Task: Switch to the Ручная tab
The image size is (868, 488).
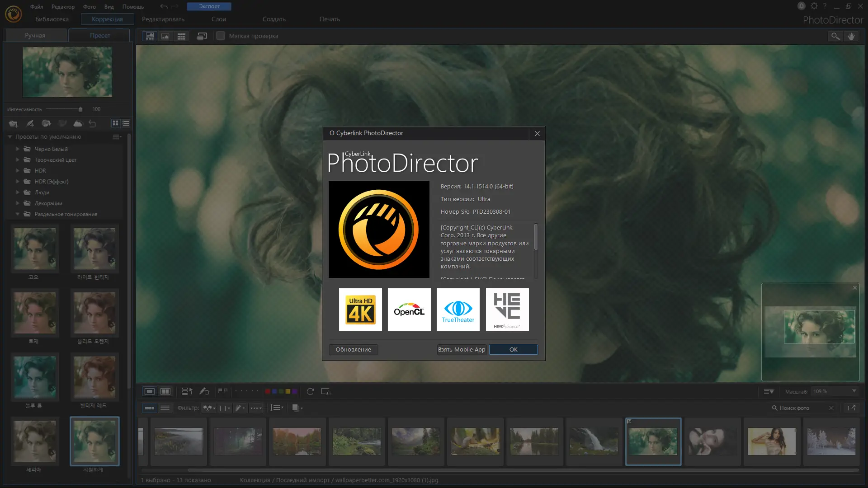Action: tap(35, 35)
